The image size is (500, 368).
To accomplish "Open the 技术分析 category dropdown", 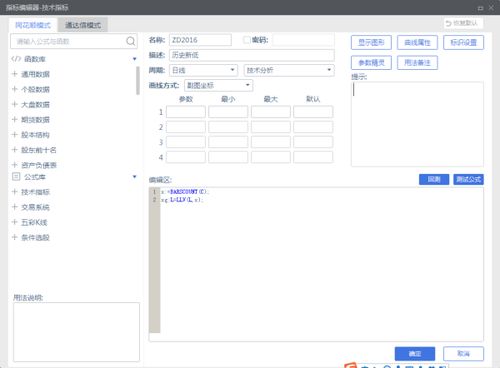I will tap(289, 70).
